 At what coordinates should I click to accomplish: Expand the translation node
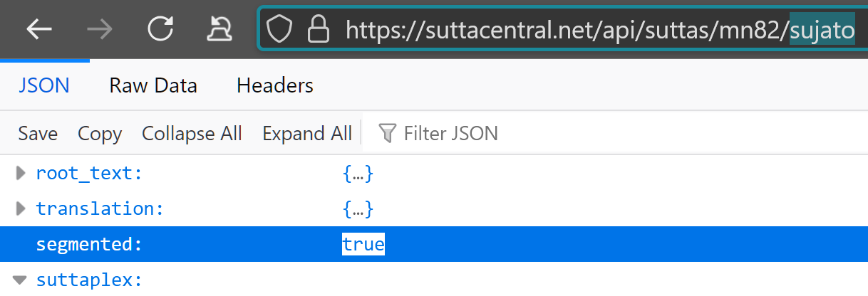[20, 209]
